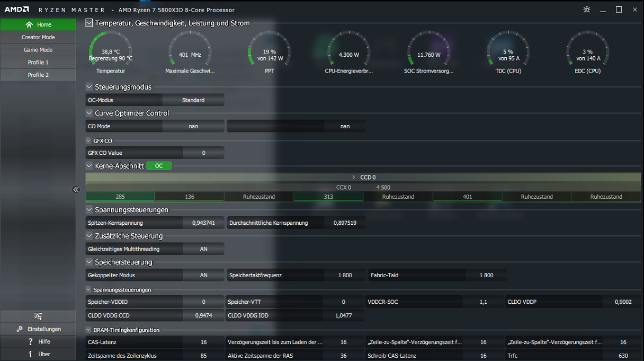The image size is (644, 361).
Task: Collapse the DRAM-Timingkonfiguration section
Action: coord(88,330)
